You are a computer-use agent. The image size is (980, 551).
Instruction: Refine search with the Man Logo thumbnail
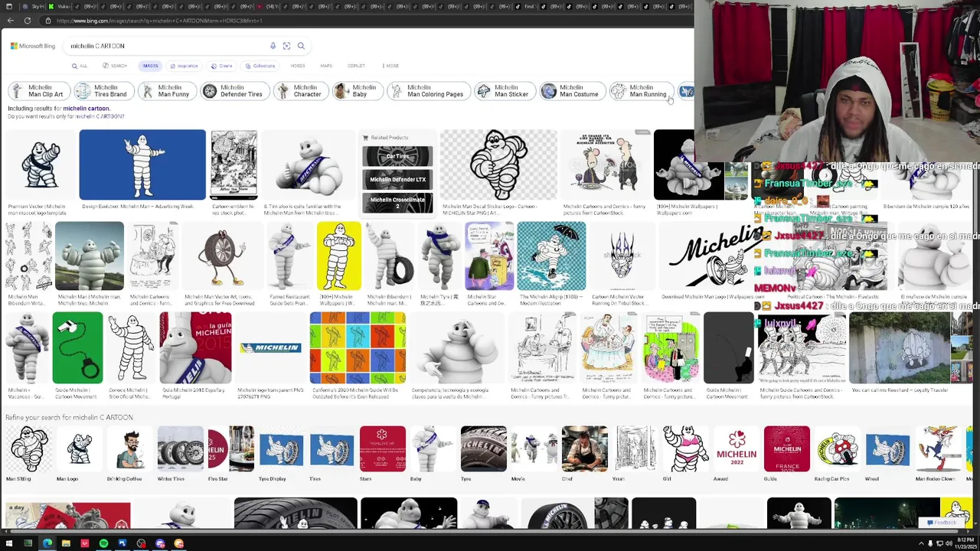pyautogui.click(x=79, y=448)
